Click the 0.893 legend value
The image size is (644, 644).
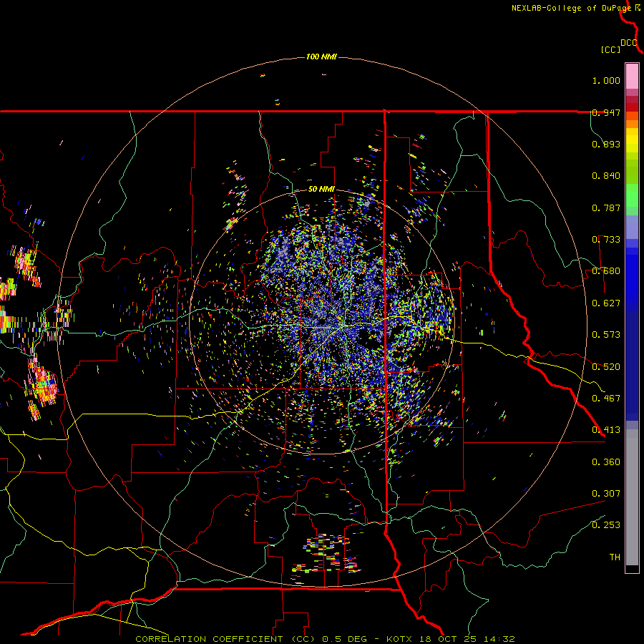coord(606,144)
